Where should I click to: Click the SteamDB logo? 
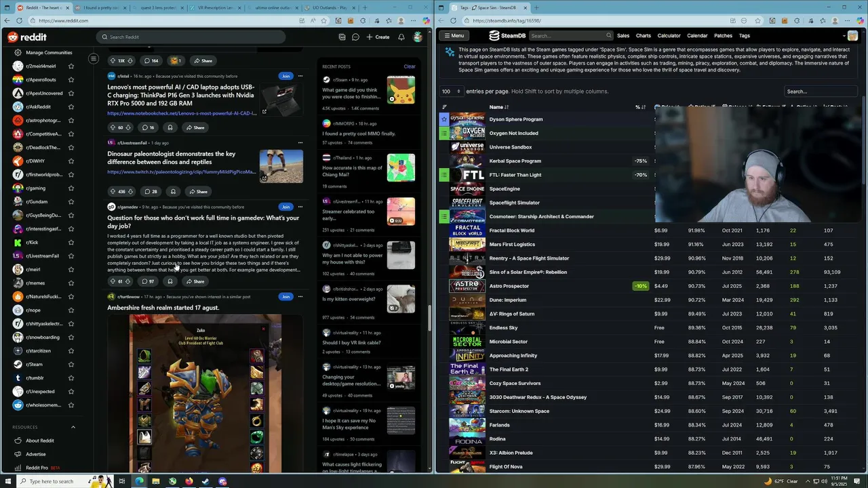(x=507, y=36)
